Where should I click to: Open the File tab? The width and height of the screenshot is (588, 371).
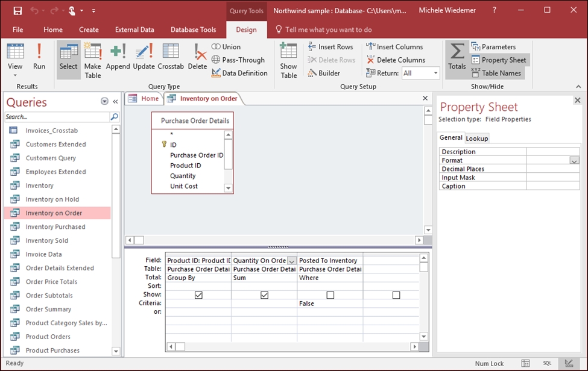pyautogui.click(x=17, y=30)
